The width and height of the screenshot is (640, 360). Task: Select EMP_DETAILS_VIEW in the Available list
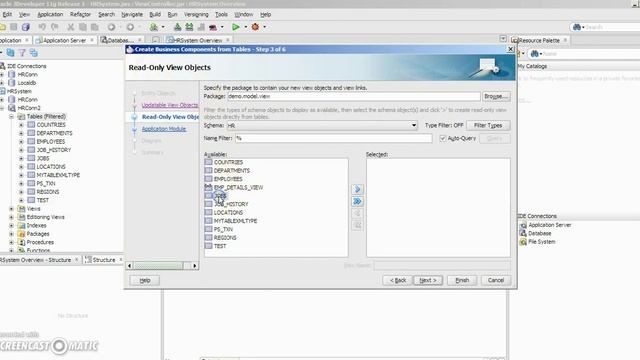[x=238, y=187]
